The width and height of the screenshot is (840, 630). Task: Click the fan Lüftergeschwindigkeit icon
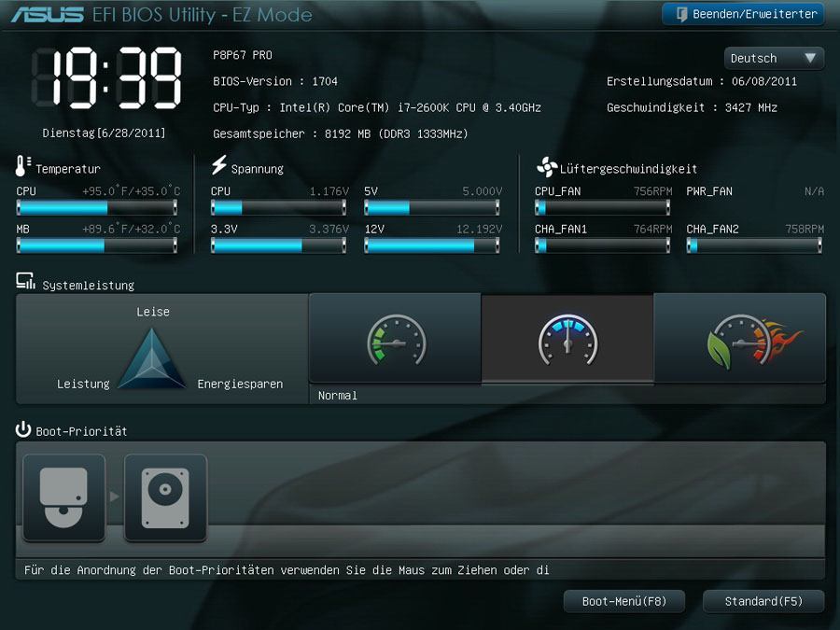pos(546,167)
